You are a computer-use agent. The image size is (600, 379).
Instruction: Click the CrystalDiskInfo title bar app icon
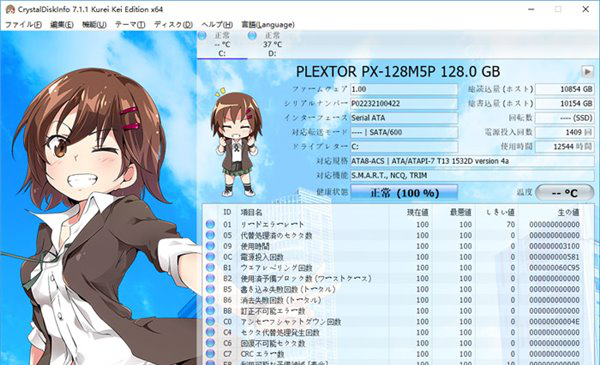click(10, 9)
